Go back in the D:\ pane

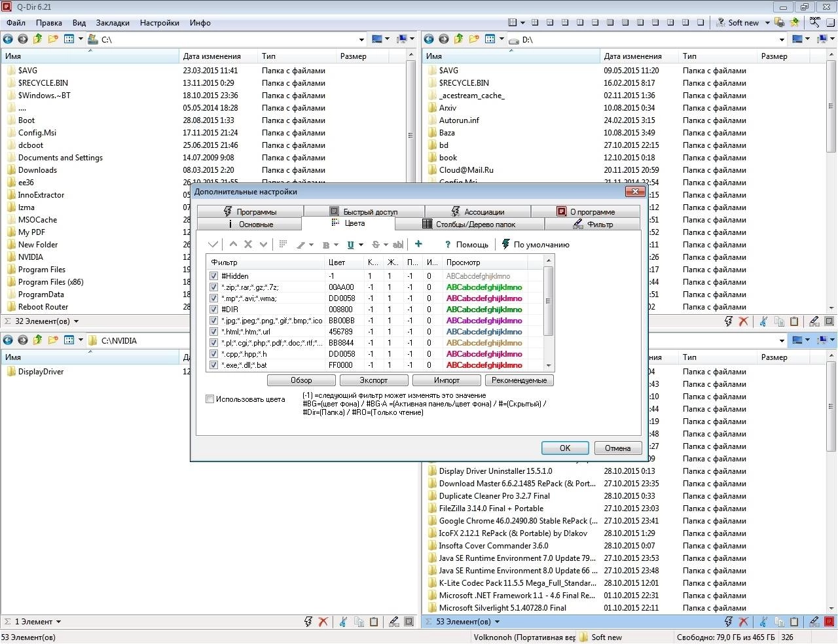tap(429, 39)
